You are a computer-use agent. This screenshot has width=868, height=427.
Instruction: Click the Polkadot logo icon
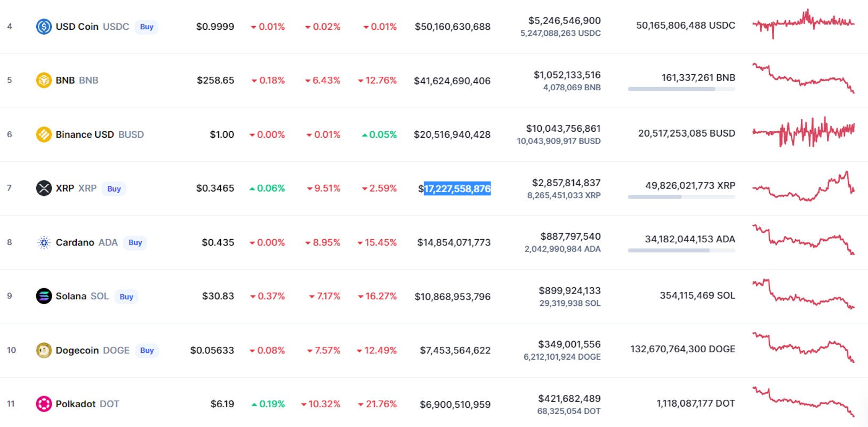(44, 404)
